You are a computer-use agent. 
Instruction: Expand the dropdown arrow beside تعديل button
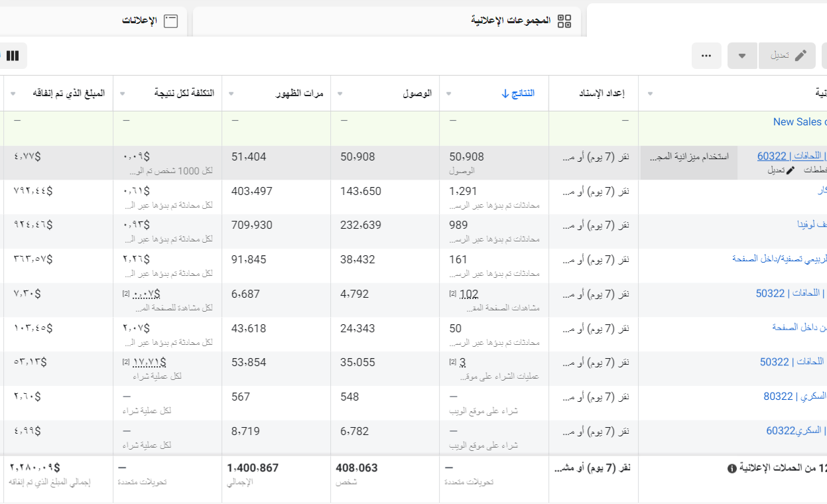tap(742, 56)
